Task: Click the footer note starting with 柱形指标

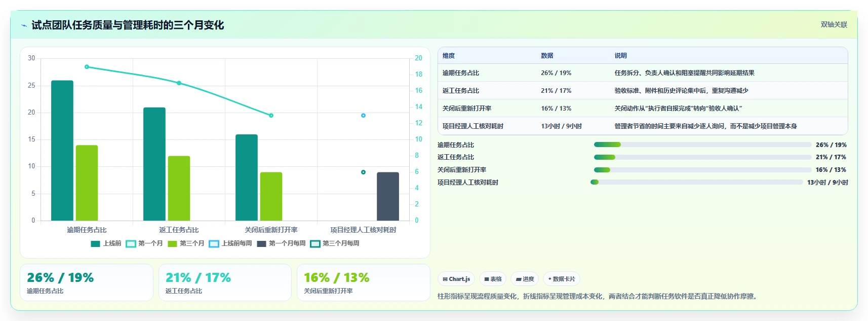Action: coord(598,296)
